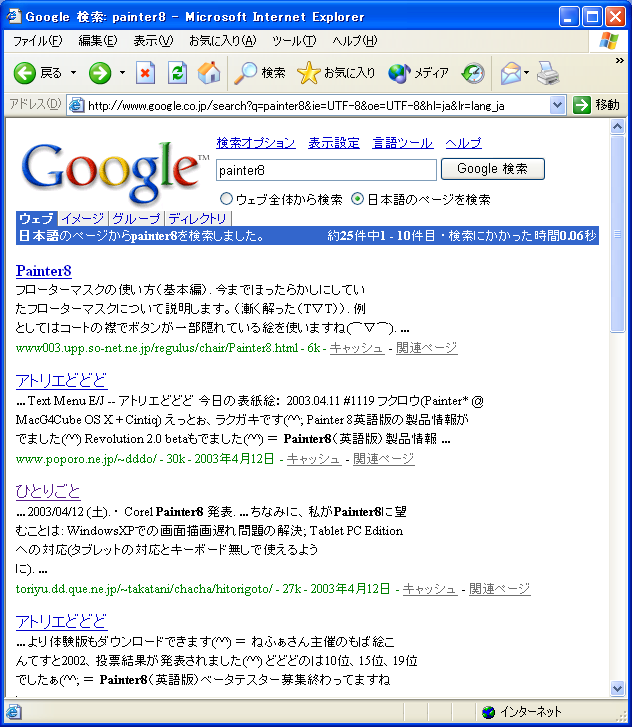Click the toriyu.dd.que.ne.jp green URL text
Image resolution: width=632 pixels, height=727 pixels.
pyautogui.click(x=144, y=589)
